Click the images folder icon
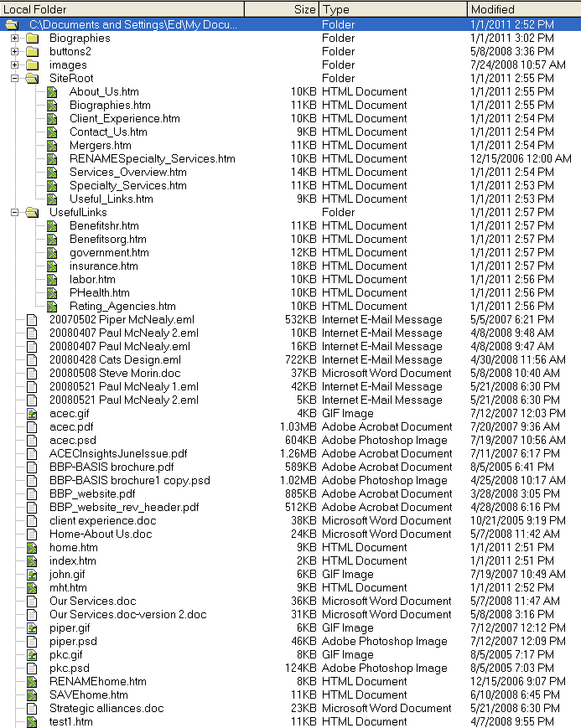The width and height of the screenshot is (581, 728). 32,65
